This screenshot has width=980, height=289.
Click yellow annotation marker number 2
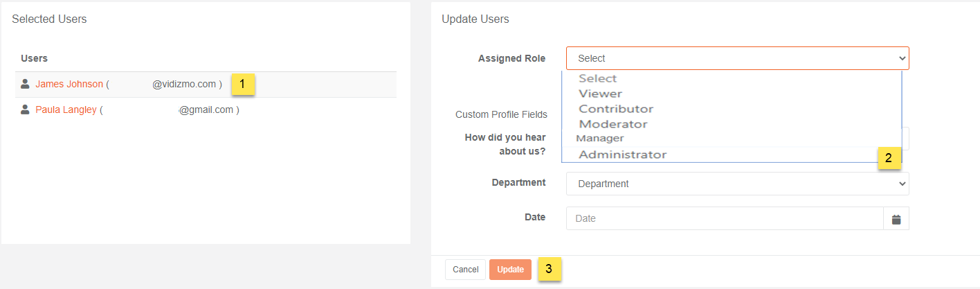click(x=889, y=158)
